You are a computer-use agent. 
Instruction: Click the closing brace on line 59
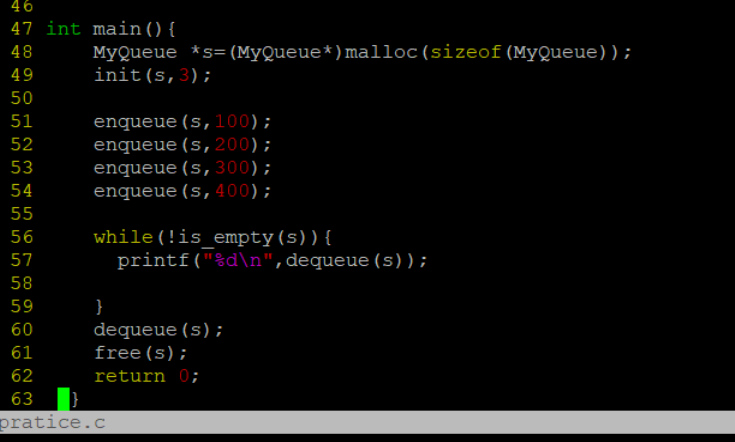click(x=98, y=307)
